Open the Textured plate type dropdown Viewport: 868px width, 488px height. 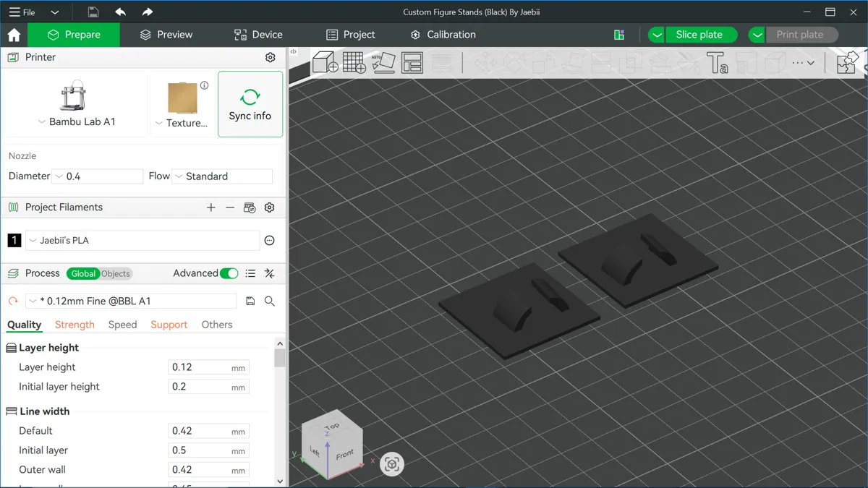pyautogui.click(x=182, y=123)
